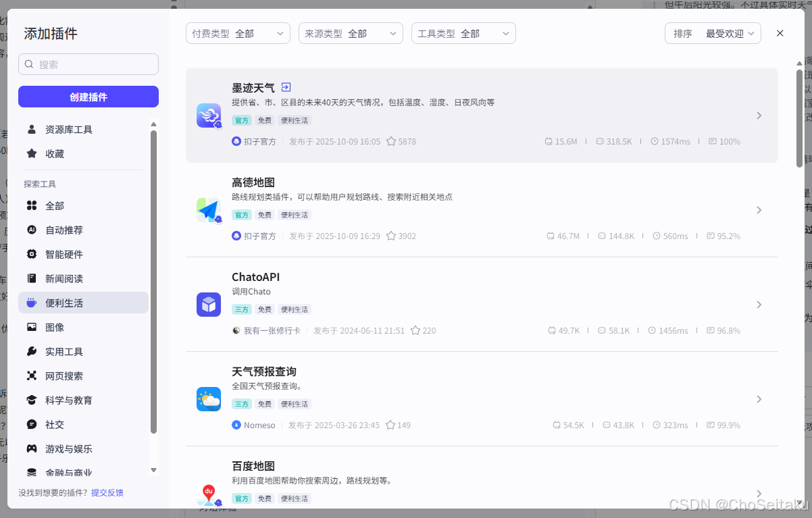Expand the 天气预报查询 row chevron
Viewport: 812px width, 518px height.
[759, 399]
